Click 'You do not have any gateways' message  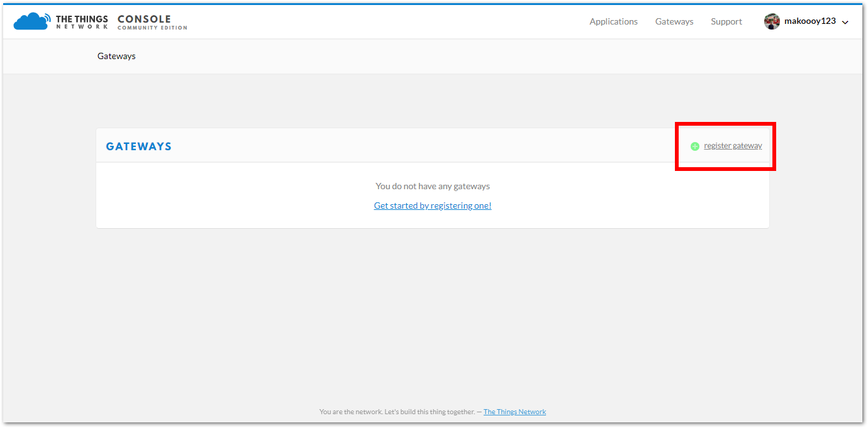tap(433, 186)
